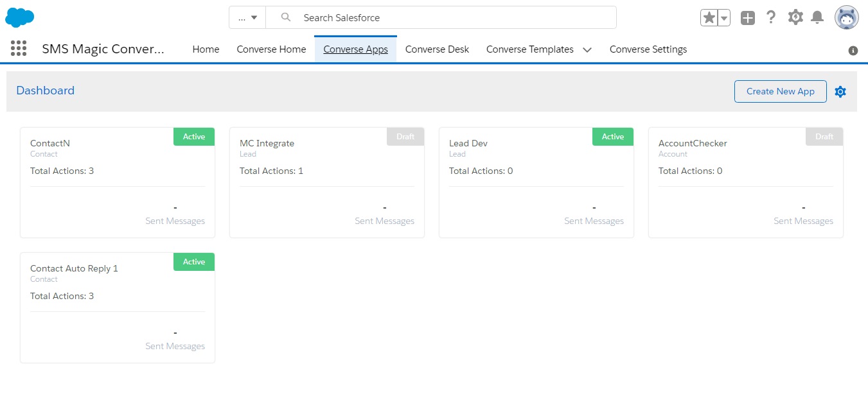This screenshot has height=405, width=868.
Task: Click 'Sent Messages' on AccountChecker card
Action: tap(803, 221)
